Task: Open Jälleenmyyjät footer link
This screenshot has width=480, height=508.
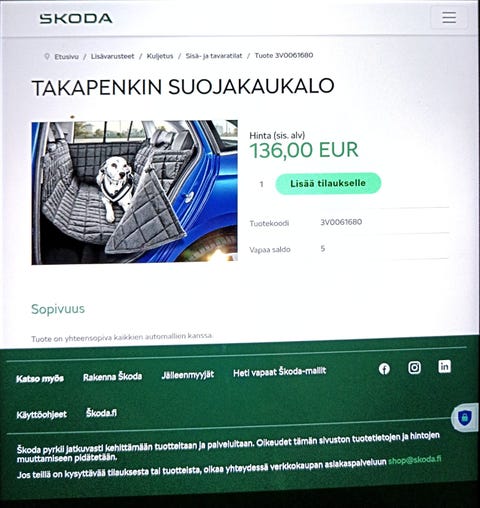Action: tap(188, 375)
